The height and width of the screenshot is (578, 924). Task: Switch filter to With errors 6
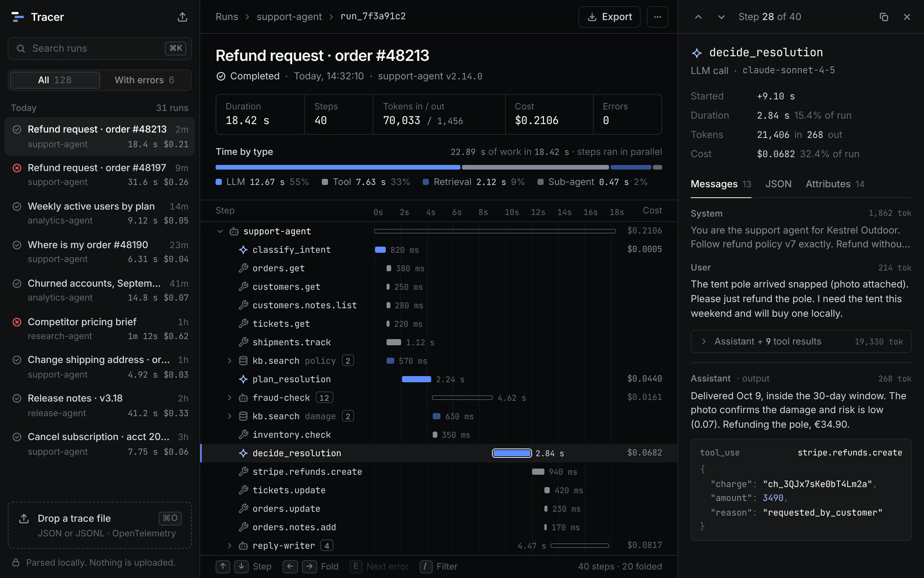coord(144,80)
